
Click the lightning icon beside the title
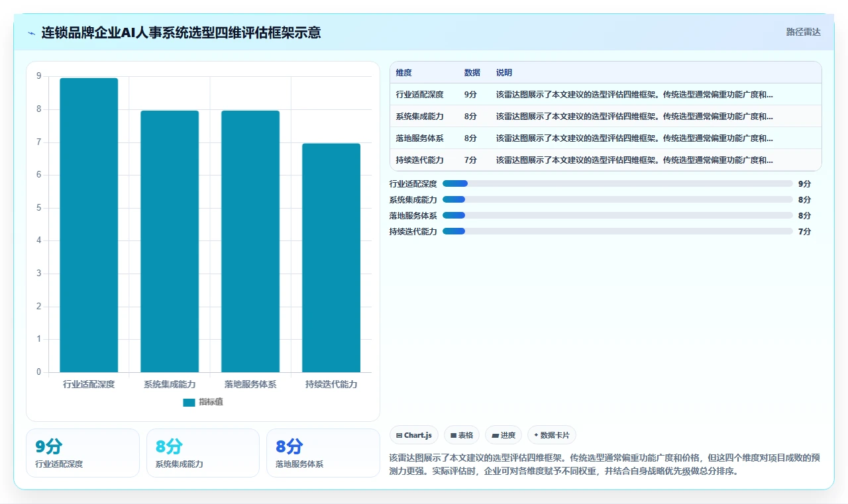(x=32, y=33)
